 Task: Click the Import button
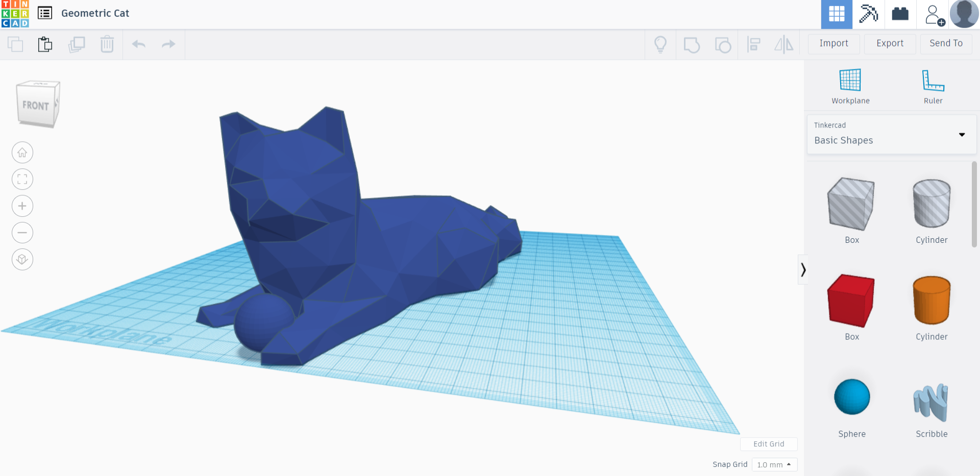[x=834, y=43]
